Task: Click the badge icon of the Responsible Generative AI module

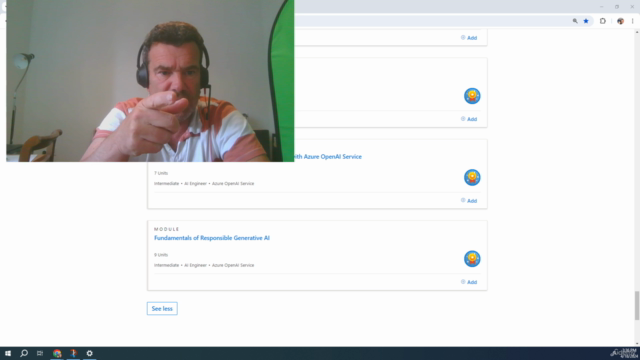Action: (472, 259)
